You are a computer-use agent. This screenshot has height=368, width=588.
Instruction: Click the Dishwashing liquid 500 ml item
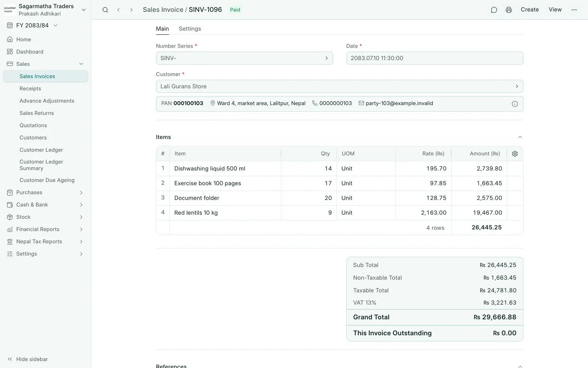point(210,168)
